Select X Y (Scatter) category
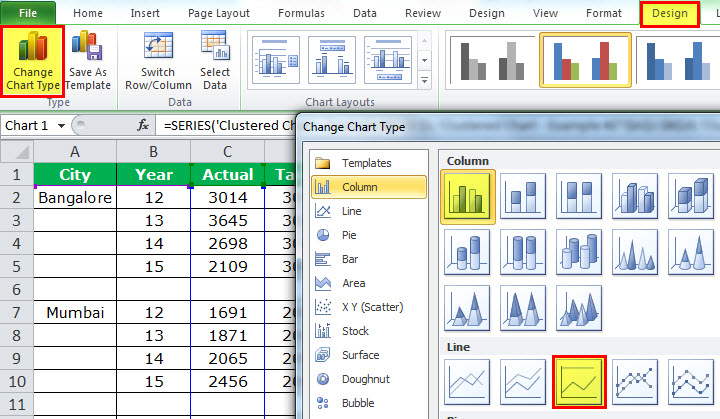The width and height of the screenshot is (720, 419). tap(369, 307)
